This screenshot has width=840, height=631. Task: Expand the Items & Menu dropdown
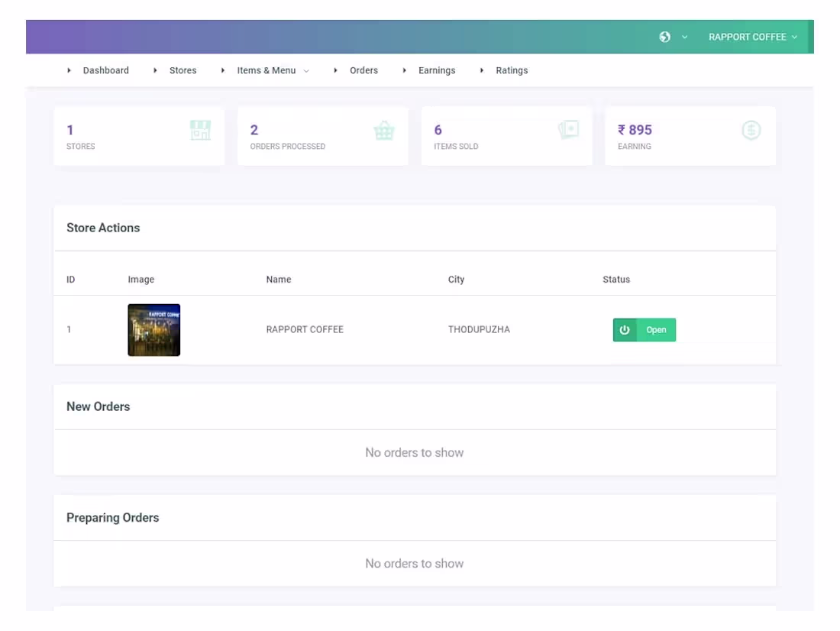(x=273, y=70)
